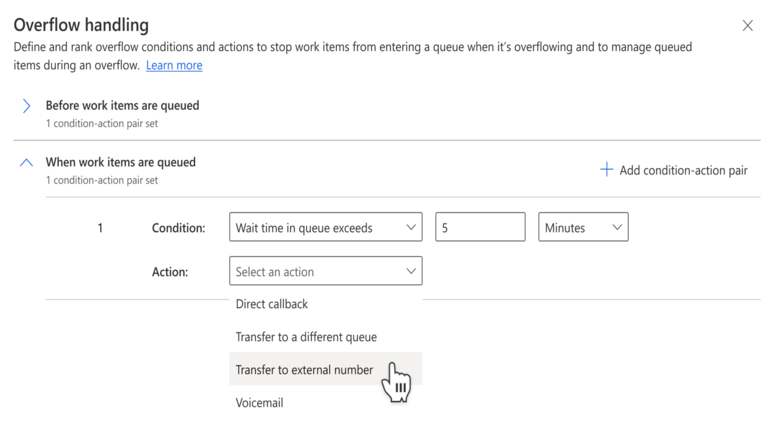
Task: Close the Overflow handling panel
Action: [x=747, y=25]
